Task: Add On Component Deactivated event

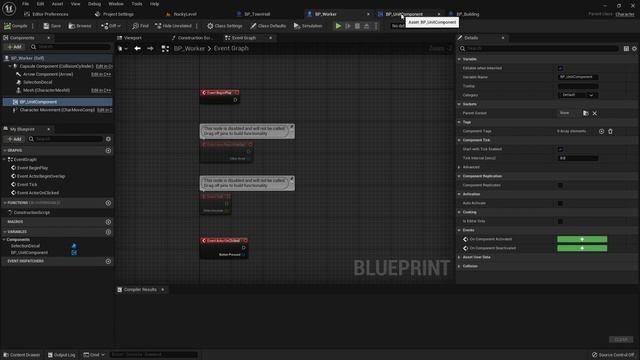Action: pyautogui.click(x=582, y=248)
